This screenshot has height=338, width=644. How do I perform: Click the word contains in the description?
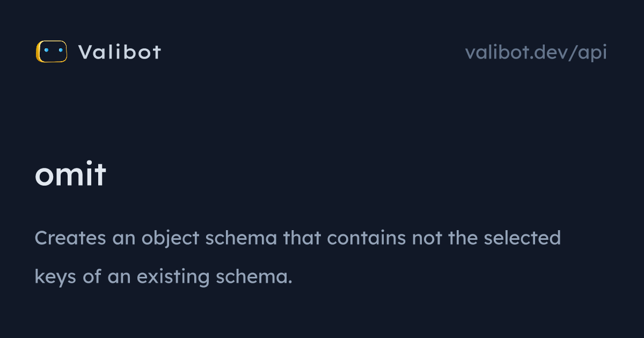click(x=367, y=237)
